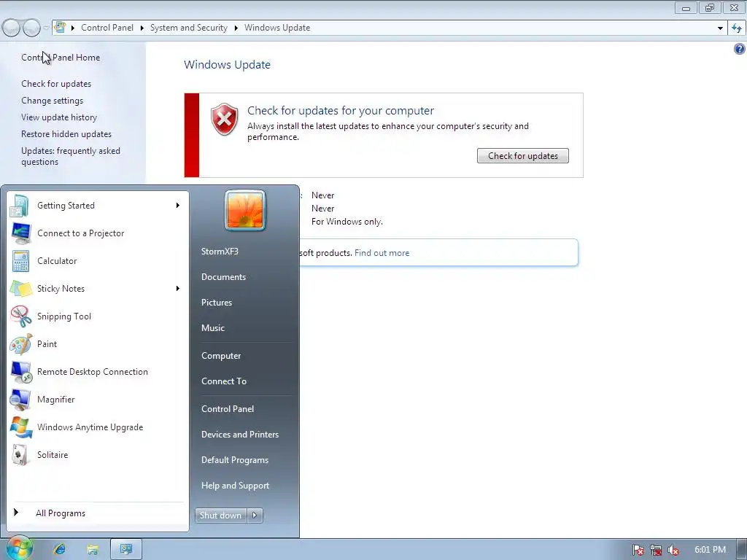Expand arrow after Control Panel breadcrumb
This screenshot has height=560, width=747.
[142, 28]
